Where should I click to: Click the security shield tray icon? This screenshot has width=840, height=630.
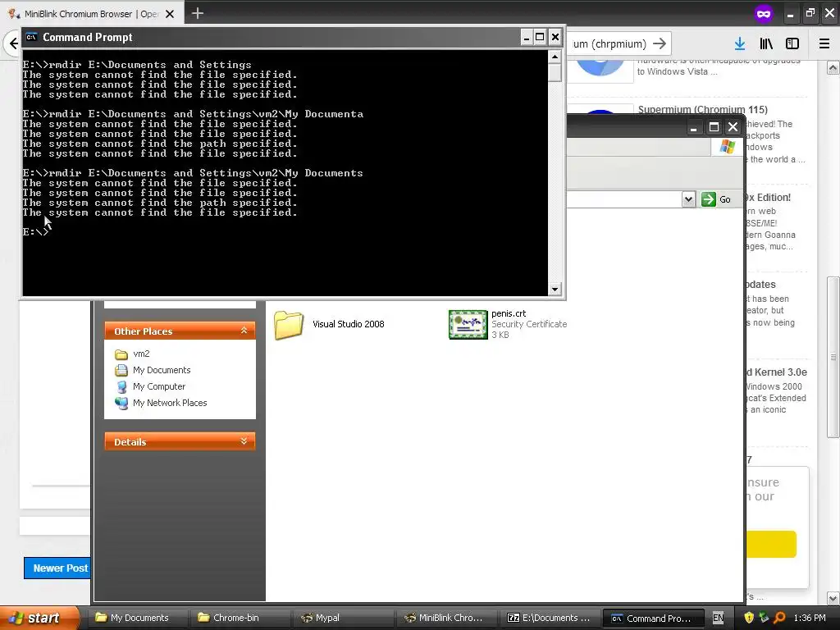pos(749,618)
